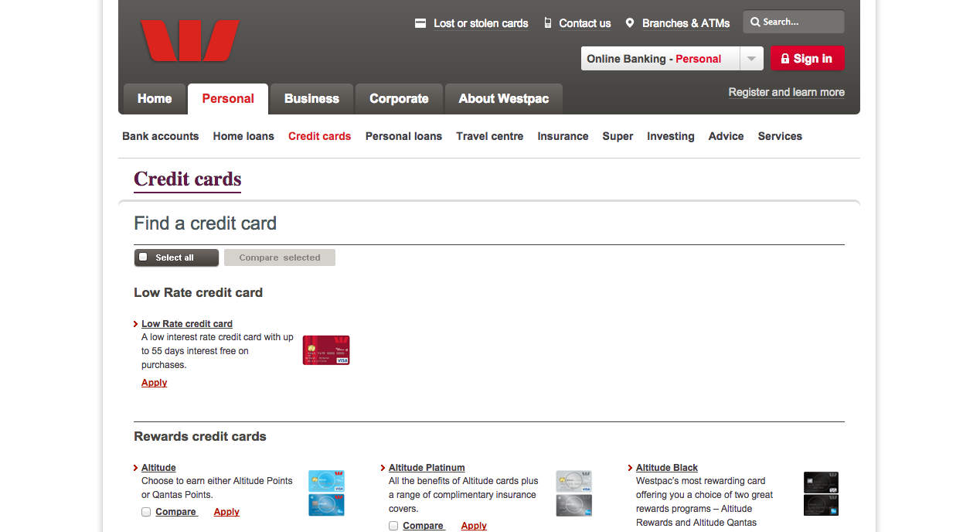
Task: Click Apply for Altitude Platinum
Action: [474, 526]
